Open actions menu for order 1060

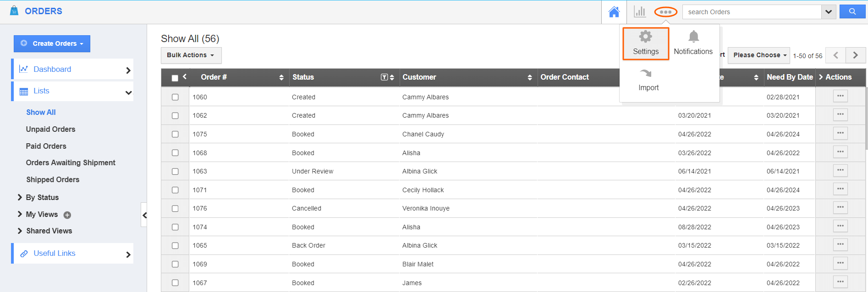[840, 96]
